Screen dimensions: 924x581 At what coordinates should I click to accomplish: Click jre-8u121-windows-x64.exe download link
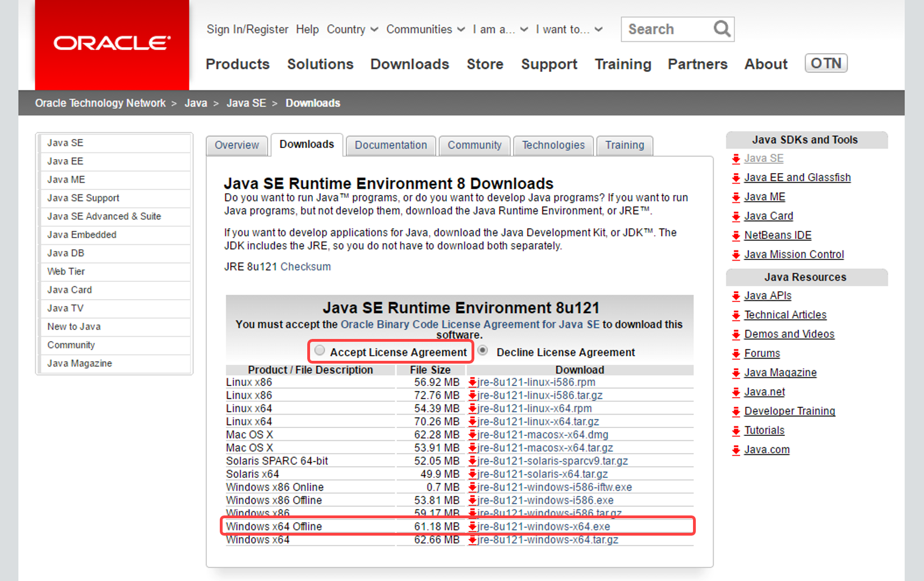point(543,527)
